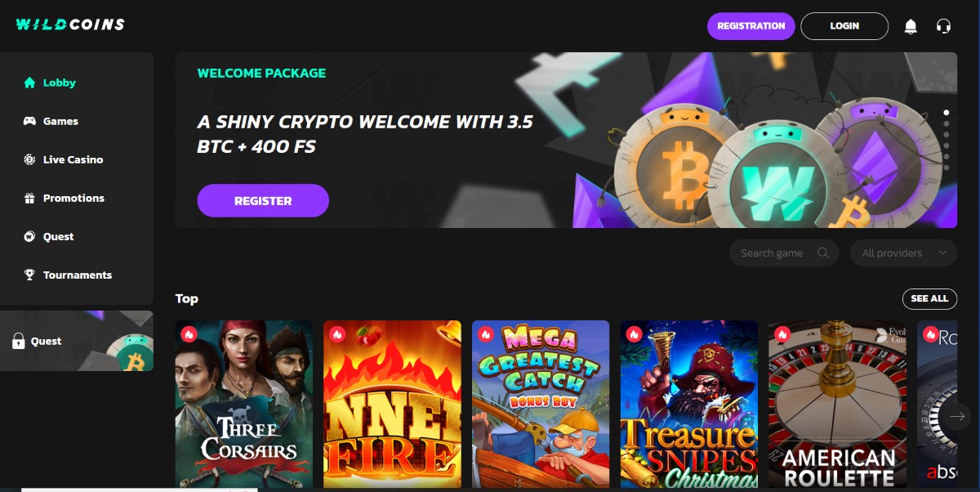Click the Login button
This screenshot has width=980, height=492.
(844, 26)
